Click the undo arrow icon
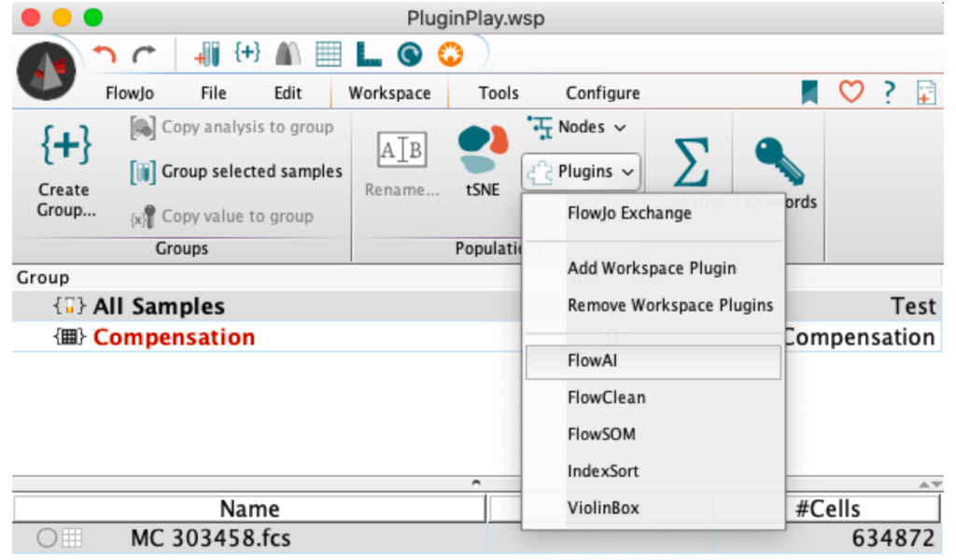 pos(105,56)
